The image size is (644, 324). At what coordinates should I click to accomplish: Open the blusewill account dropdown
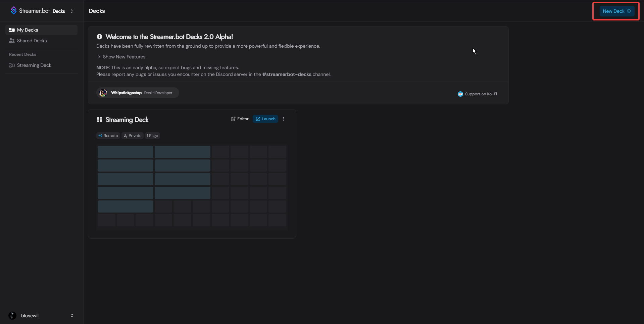pyautogui.click(x=72, y=316)
